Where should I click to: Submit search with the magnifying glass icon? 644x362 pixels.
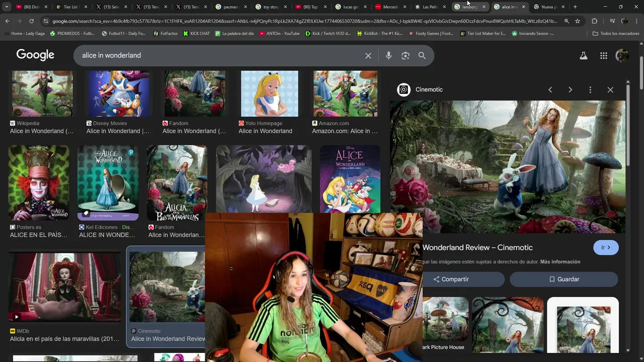pyautogui.click(x=422, y=56)
